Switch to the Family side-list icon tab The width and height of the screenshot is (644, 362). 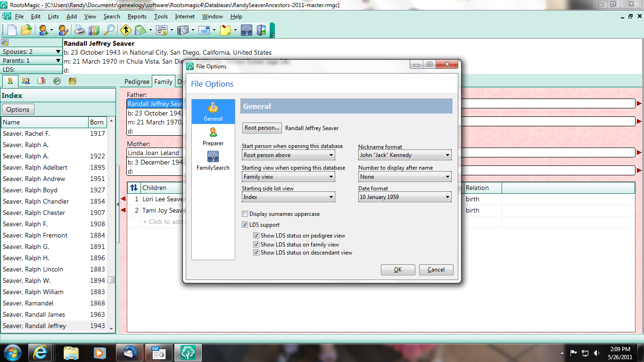coord(26,81)
